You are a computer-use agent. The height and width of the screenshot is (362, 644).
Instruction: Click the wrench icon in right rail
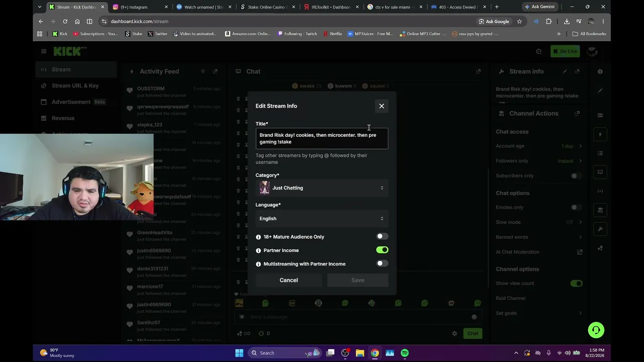click(600, 229)
